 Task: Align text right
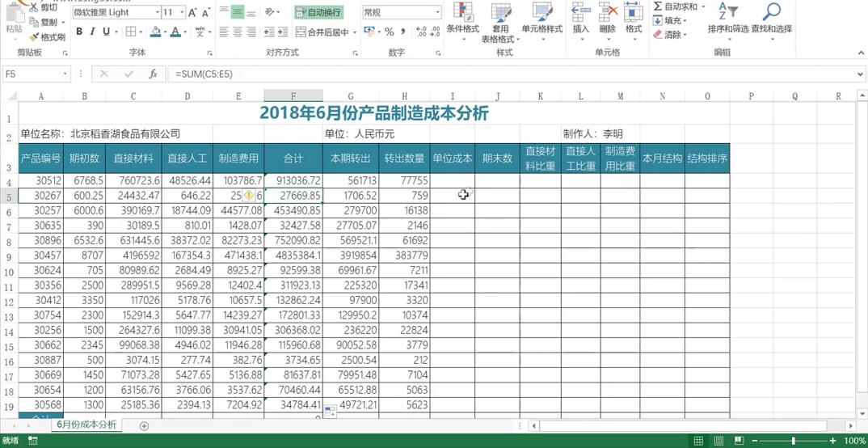(251, 32)
